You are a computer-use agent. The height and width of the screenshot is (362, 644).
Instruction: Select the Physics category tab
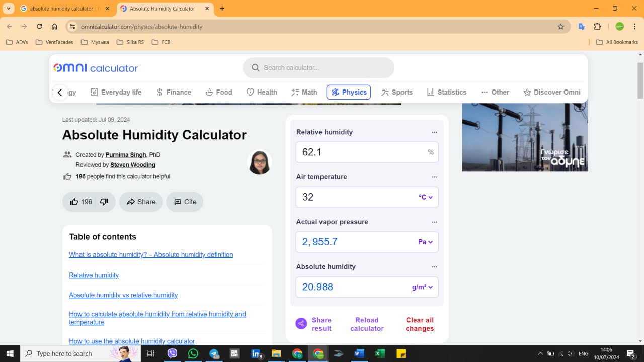tap(349, 92)
